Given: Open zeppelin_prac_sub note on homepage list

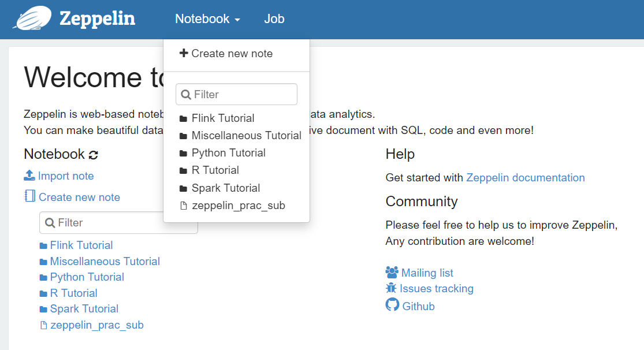Looking at the screenshot, I should click(x=97, y=325).
